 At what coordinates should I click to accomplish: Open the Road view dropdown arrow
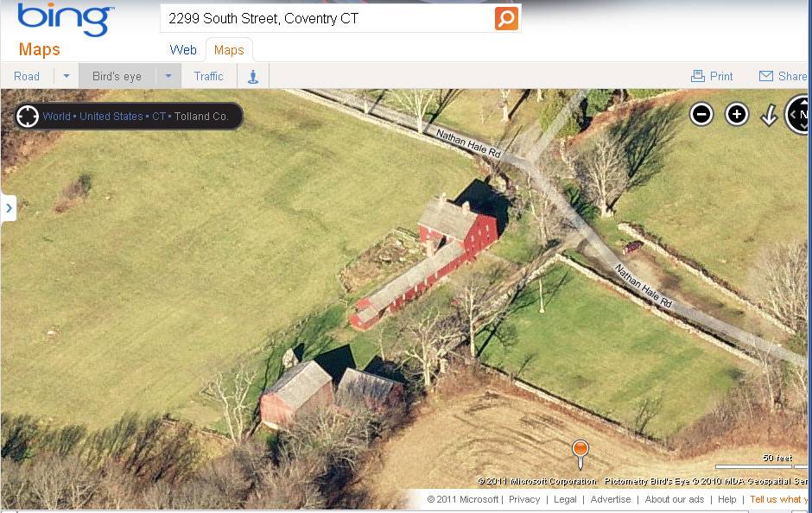(x=67, y=76)
